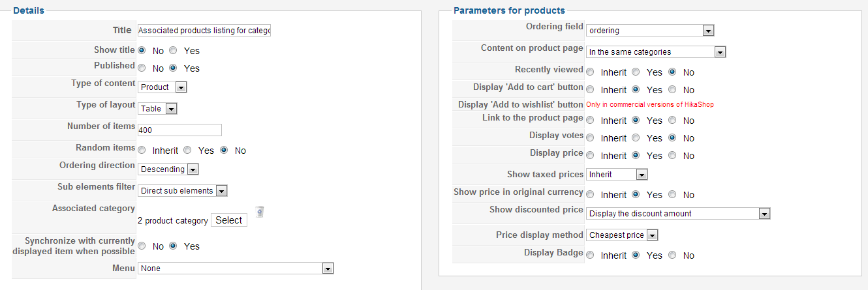
Task: Choose No for Display Badge
Action: (x=673, y=255)
